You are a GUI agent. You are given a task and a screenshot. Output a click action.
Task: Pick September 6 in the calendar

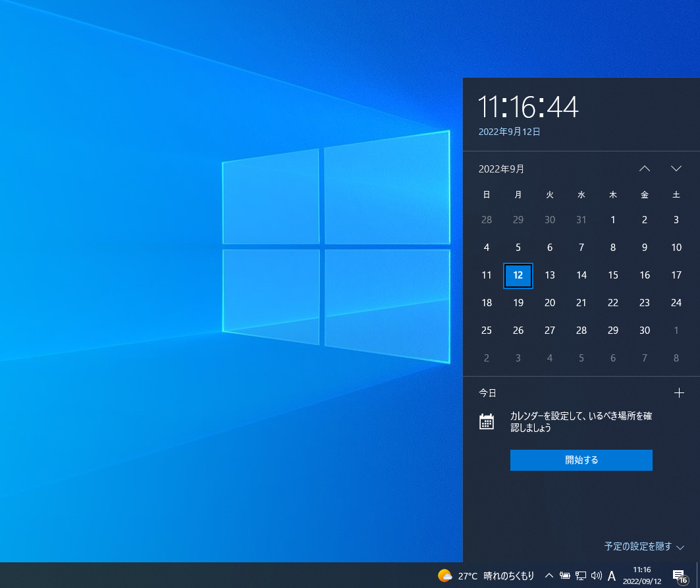click(x=550, y=248)
